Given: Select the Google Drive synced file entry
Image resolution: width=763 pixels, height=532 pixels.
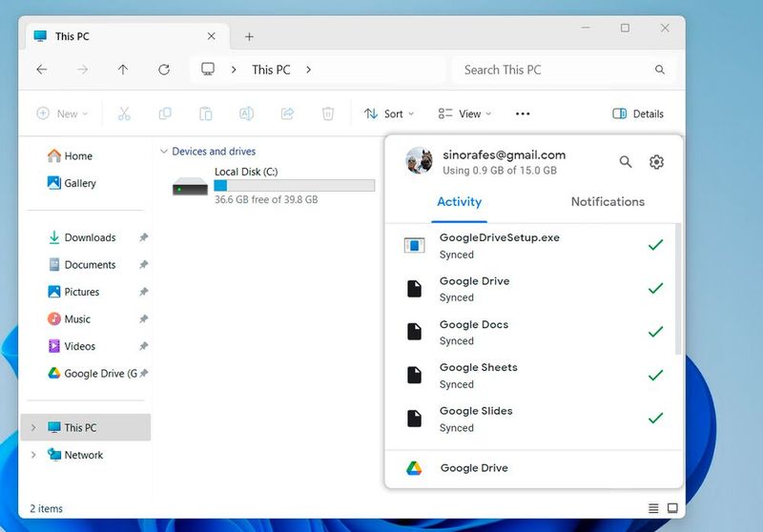Looking at the screenshot, I should click(x=530, y=289).
